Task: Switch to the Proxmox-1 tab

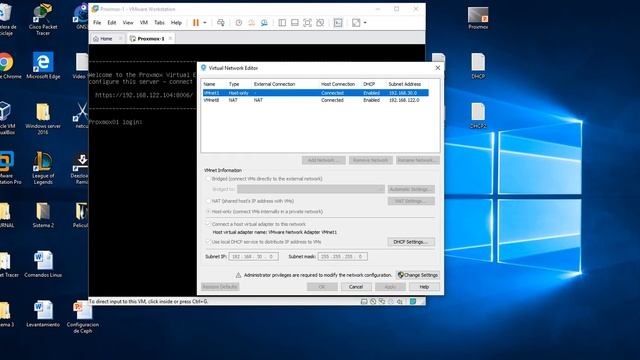Action: [151, 39]
